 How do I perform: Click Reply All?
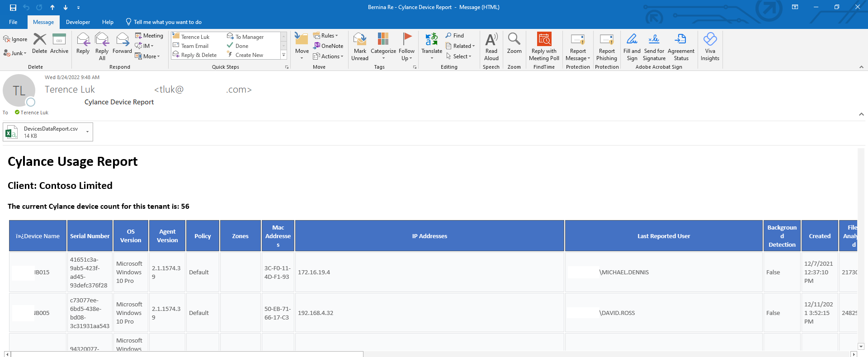(102, 47)
